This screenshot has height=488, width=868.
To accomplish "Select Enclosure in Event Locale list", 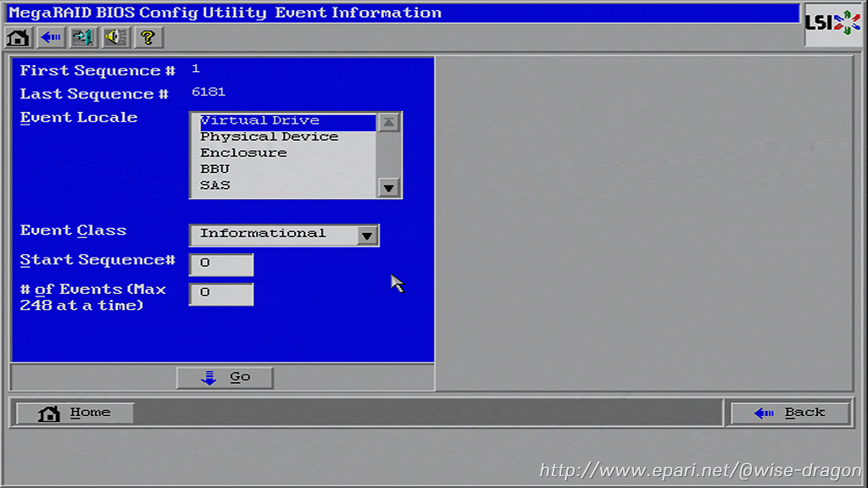I will point(243,152).
